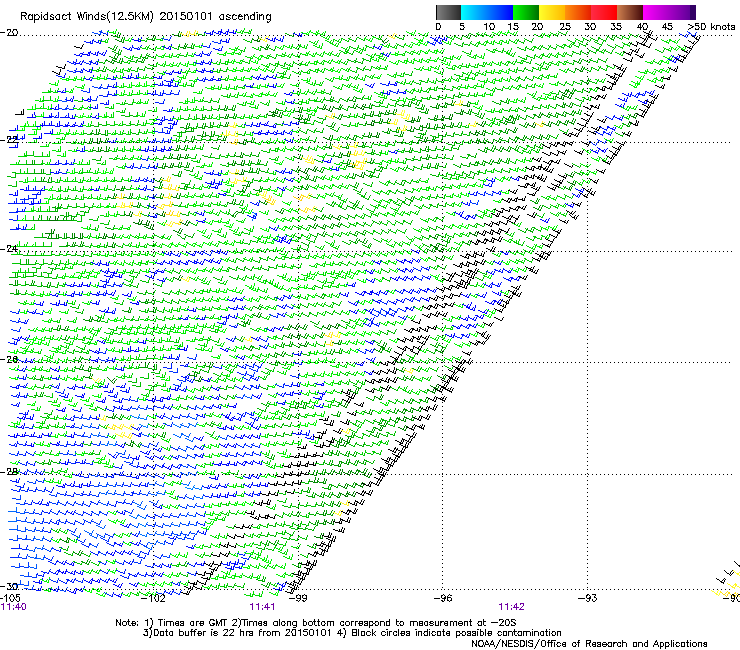Click the -30 latitude axis label
The width and height of the screenshot is (740, 650).
pos(9,586)
